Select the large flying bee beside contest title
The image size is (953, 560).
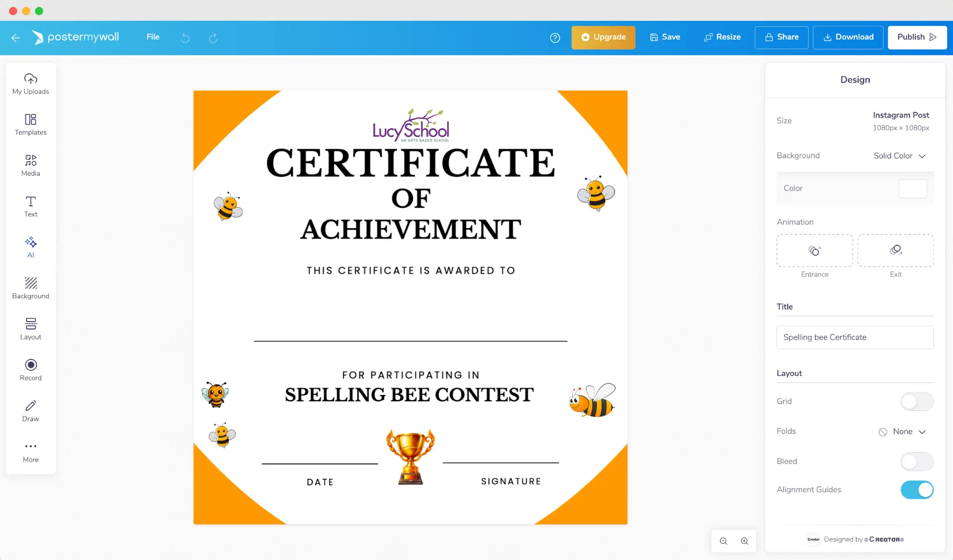pos(592,400)
